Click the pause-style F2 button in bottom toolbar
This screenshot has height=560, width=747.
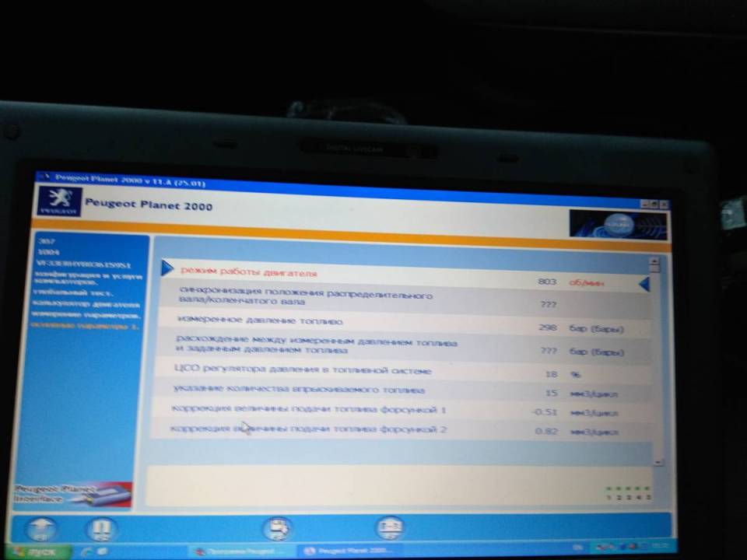point(103,530)
